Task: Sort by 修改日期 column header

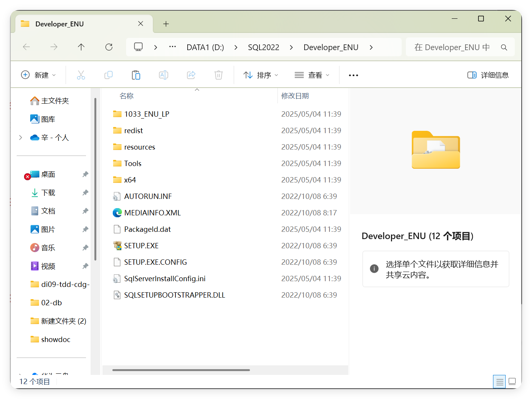Action: pos(295,96)
